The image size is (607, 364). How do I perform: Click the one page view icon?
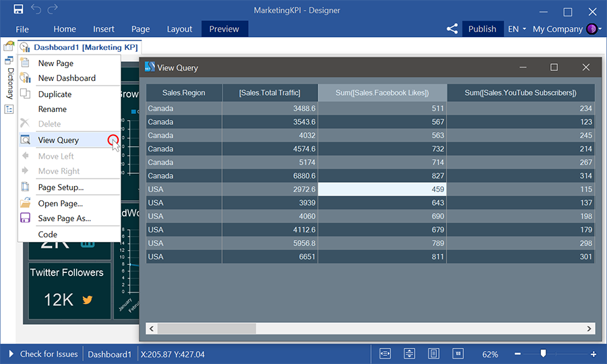[x=434, y=354]
